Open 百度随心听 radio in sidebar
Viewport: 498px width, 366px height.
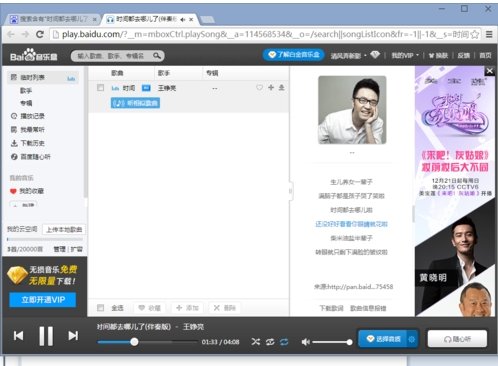[31, 157]
